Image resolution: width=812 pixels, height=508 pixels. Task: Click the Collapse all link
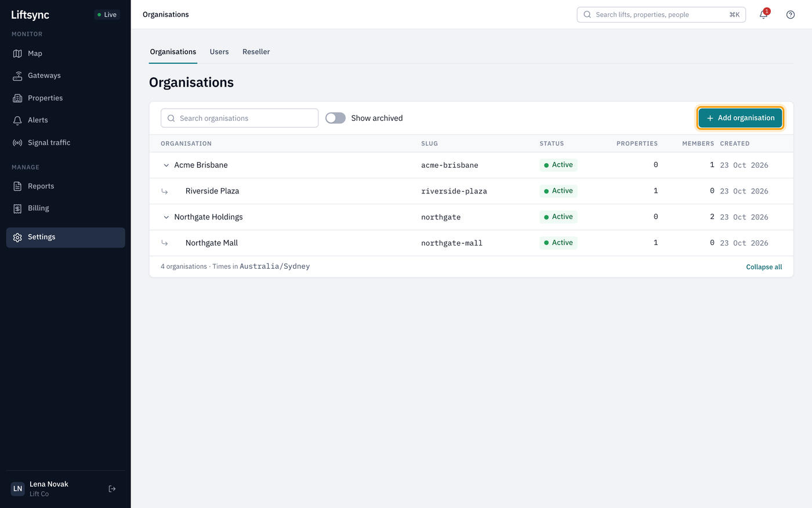764,267
